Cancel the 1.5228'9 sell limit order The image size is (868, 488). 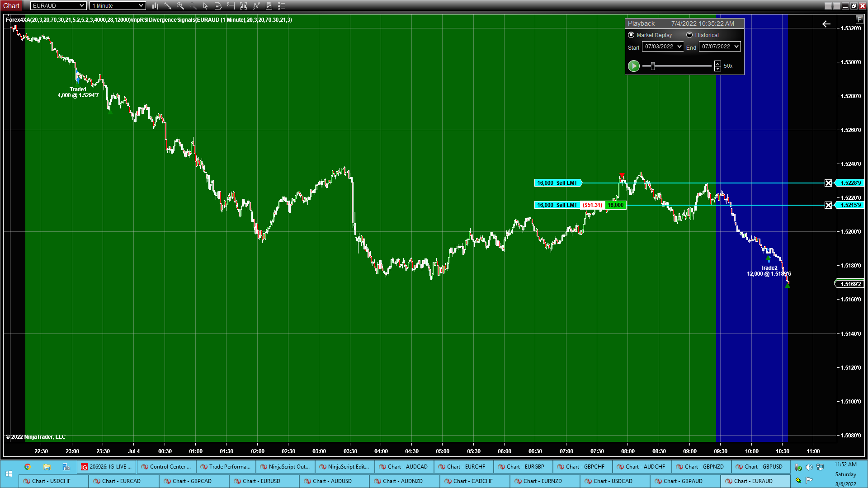828,183
